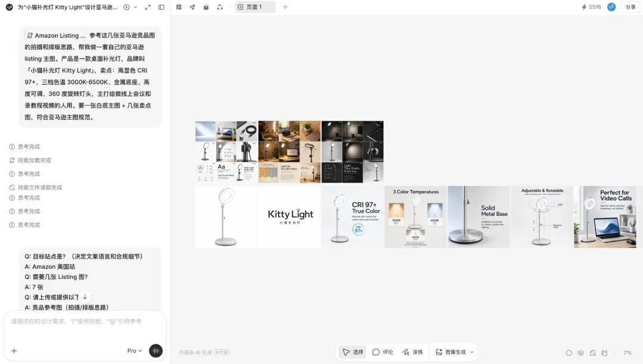Select the white-toned competitor reference collage
The height and width of the screenshot is (364, 643).
226,152
